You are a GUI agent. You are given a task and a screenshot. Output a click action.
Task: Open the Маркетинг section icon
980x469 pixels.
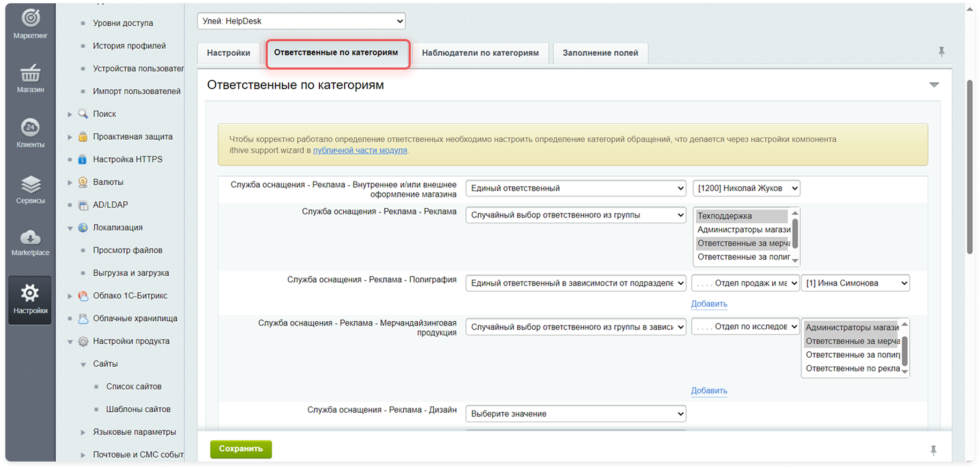[x=31, y=18]
